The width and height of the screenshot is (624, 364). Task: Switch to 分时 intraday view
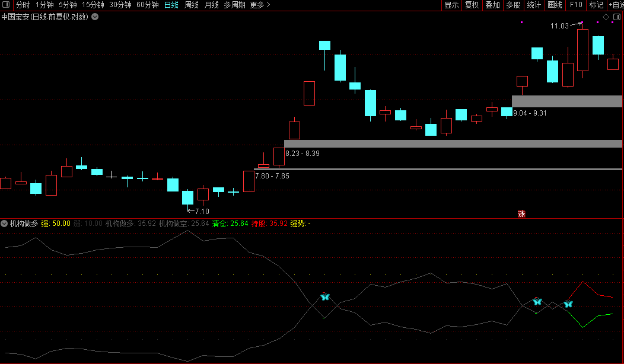coord(23,5)
